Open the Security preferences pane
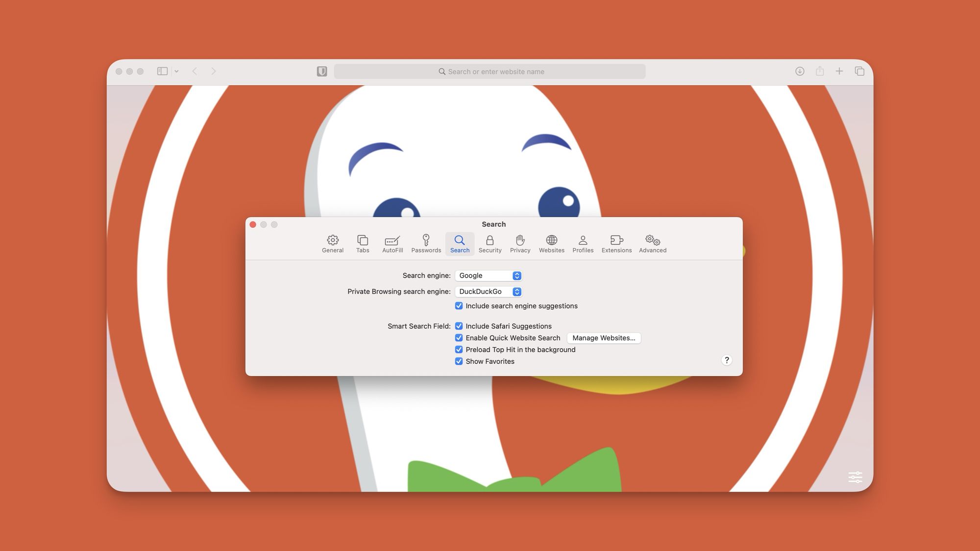Viewport: 980px width, 551px height. (490, 243)
